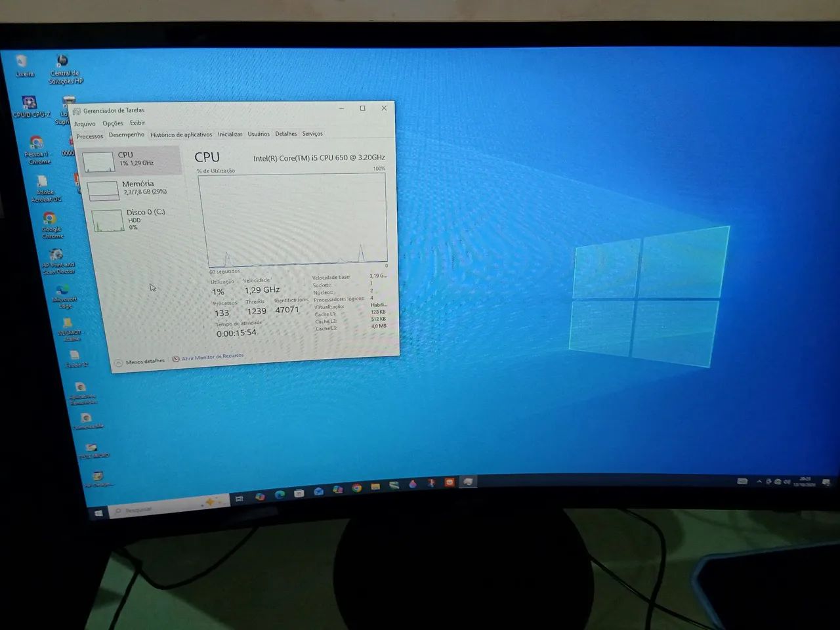Open the Detalhes tab
The width and height of the screenshot is (840, 630).
(286, 134)
